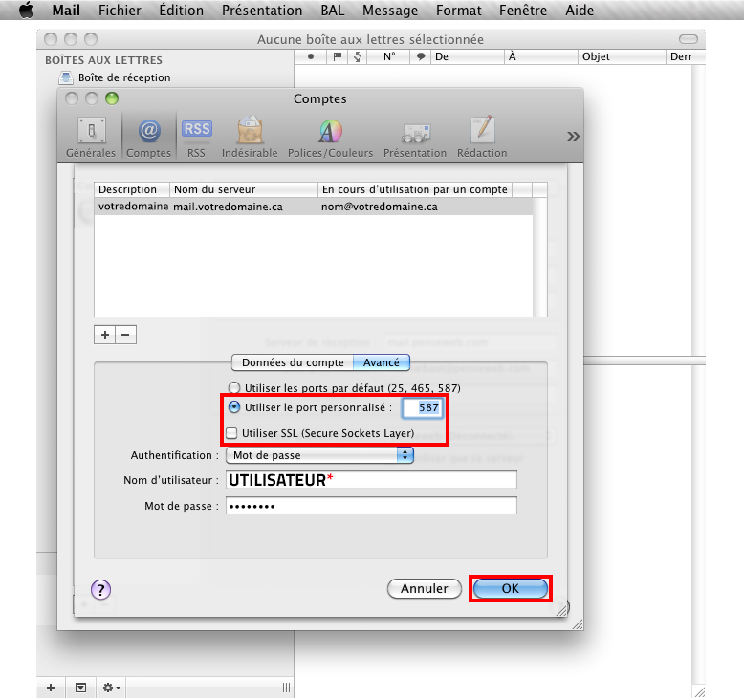The height and width of the screenshot is (700, 744).
Task: Add a mailbox with the sidebar plus button
Action: [51, 688]
